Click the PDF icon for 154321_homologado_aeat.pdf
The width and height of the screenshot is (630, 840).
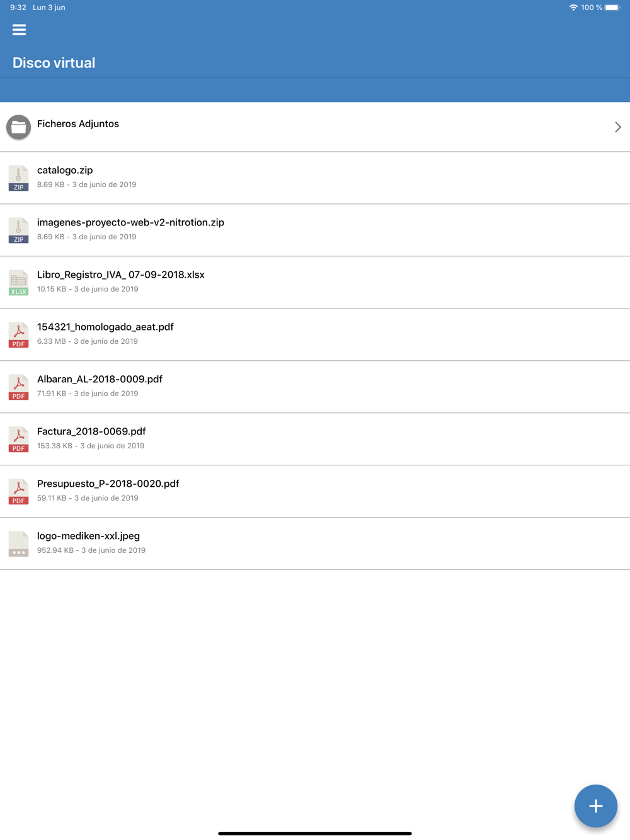point(19,335)
